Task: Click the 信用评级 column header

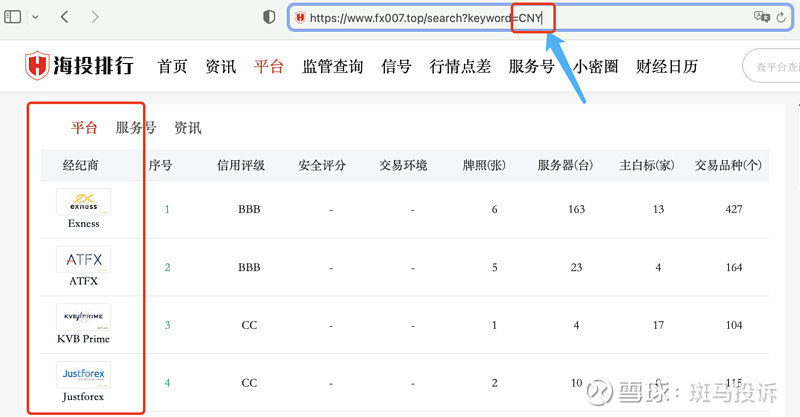Action: tap(241, 165)
